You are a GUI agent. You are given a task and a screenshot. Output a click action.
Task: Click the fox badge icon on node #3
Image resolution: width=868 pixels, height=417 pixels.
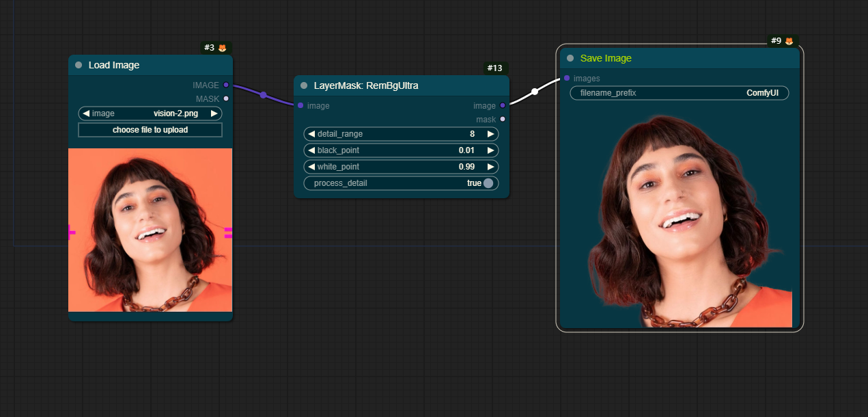[x=222, y=48]
